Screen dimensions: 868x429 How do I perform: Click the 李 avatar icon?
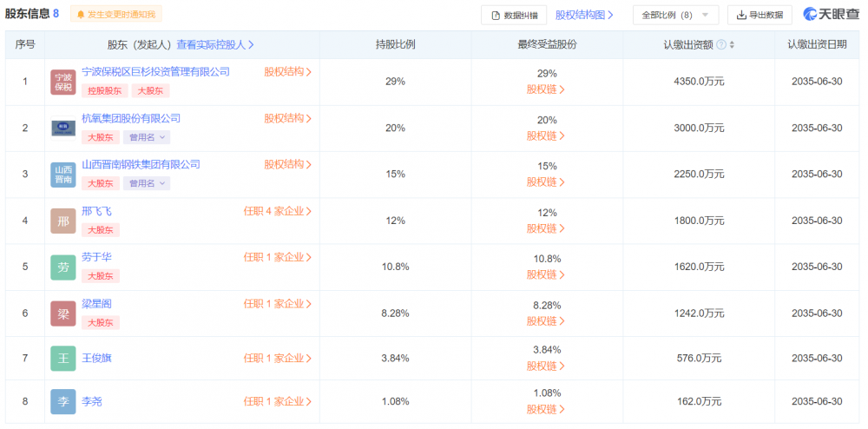63,402
